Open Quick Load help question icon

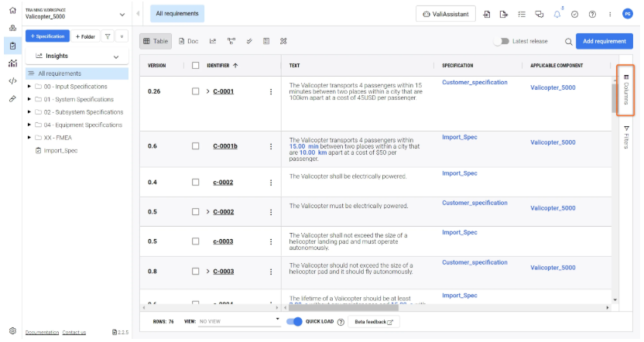coord(341,322)
